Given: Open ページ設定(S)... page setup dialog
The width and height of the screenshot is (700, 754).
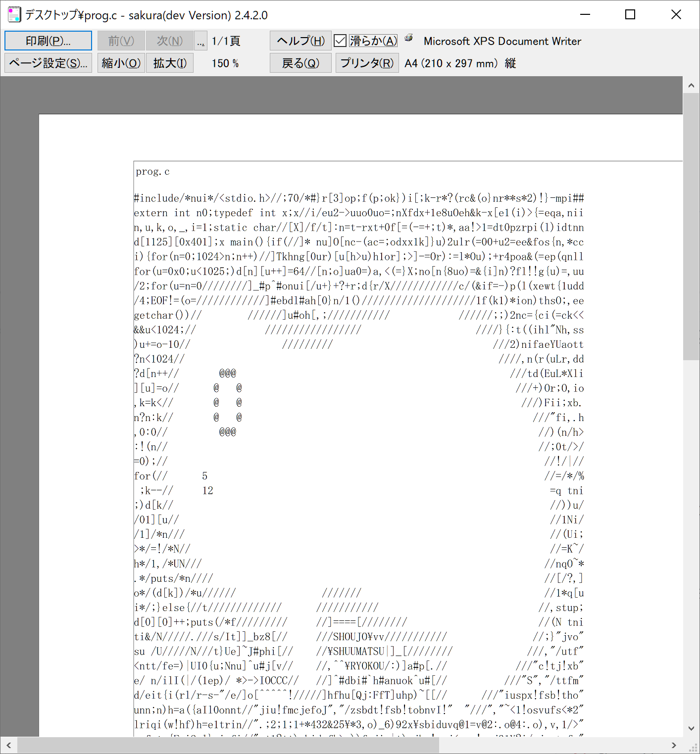Looking at the screenshot, I should point(48,63).
